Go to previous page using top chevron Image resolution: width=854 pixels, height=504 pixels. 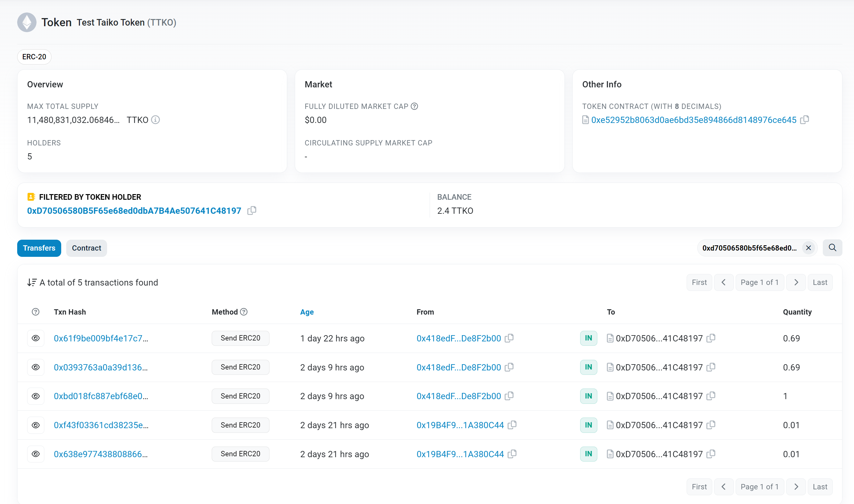(723, 282)
